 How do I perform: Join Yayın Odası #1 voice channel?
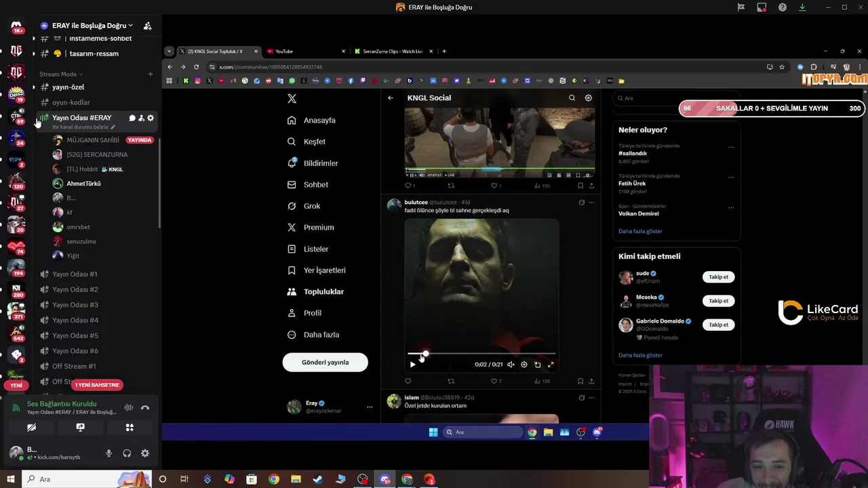tap(75, 274)
